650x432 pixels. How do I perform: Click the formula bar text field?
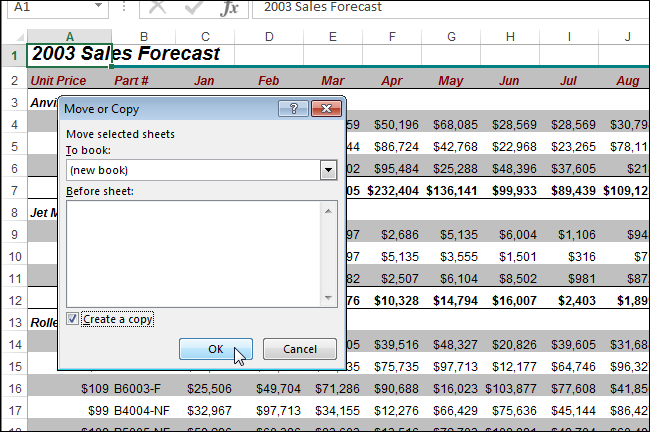tap(451, 7)
